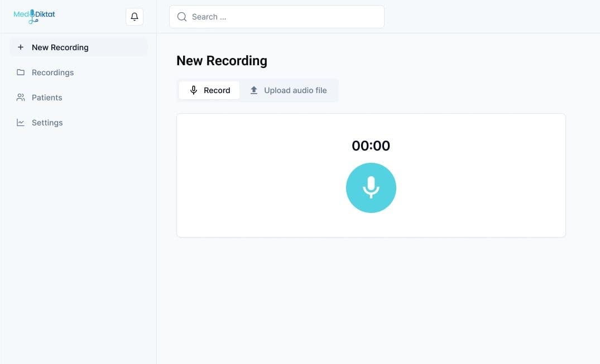Select New Recording in the sidebar
The height and width of the screenshot is (364, 600).
click(x=60, y=47)
